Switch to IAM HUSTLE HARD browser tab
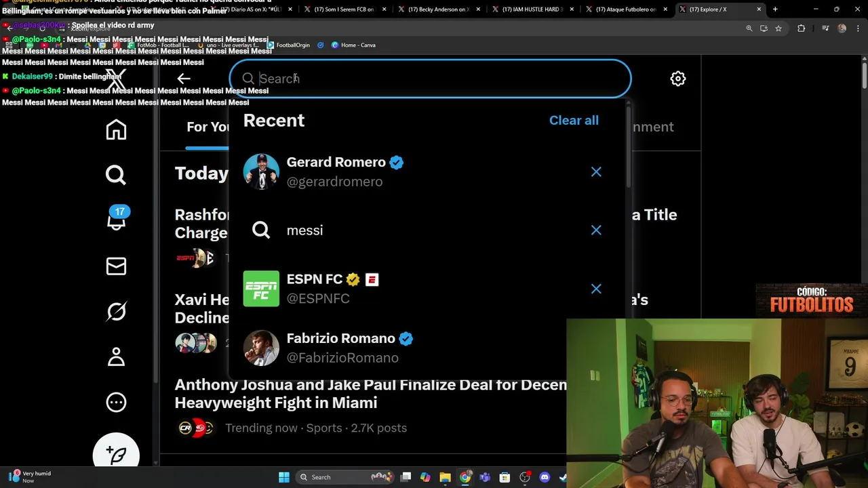868x488 pixels. [532, 9]
